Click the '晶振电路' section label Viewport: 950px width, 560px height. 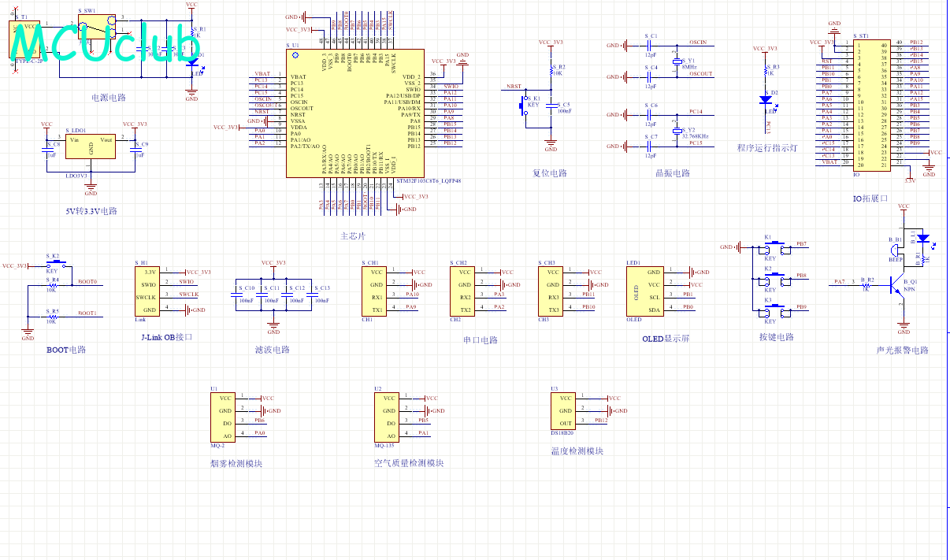673,173
